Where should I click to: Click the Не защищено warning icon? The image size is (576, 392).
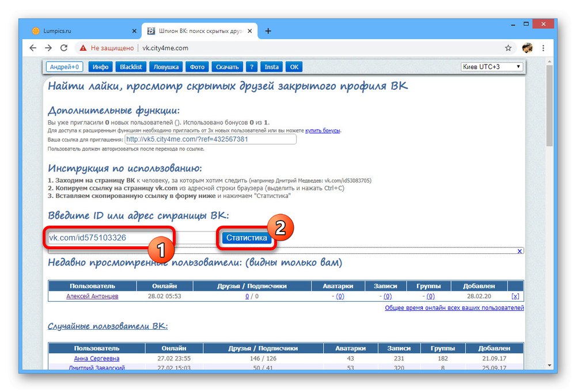coord(84,48)
